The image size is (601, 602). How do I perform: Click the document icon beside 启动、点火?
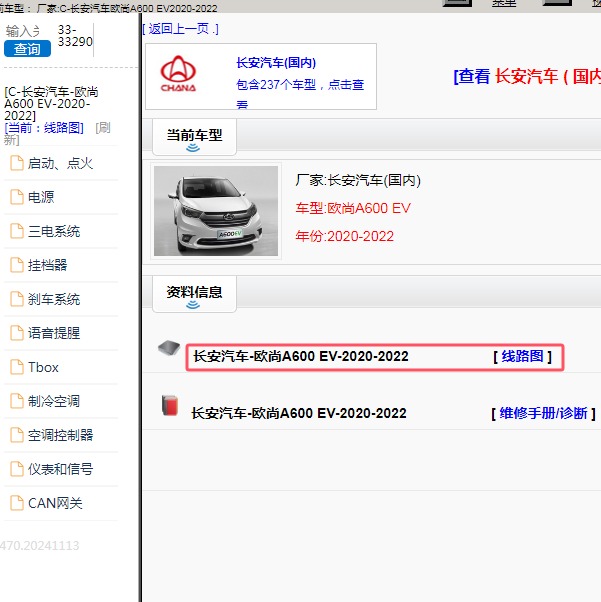[x=17, y=163]
